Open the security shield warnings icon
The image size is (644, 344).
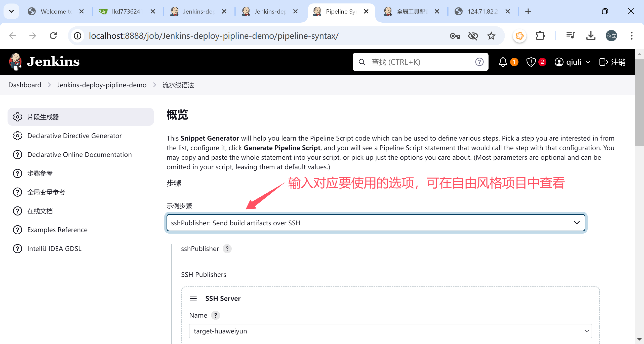point(531,62)
